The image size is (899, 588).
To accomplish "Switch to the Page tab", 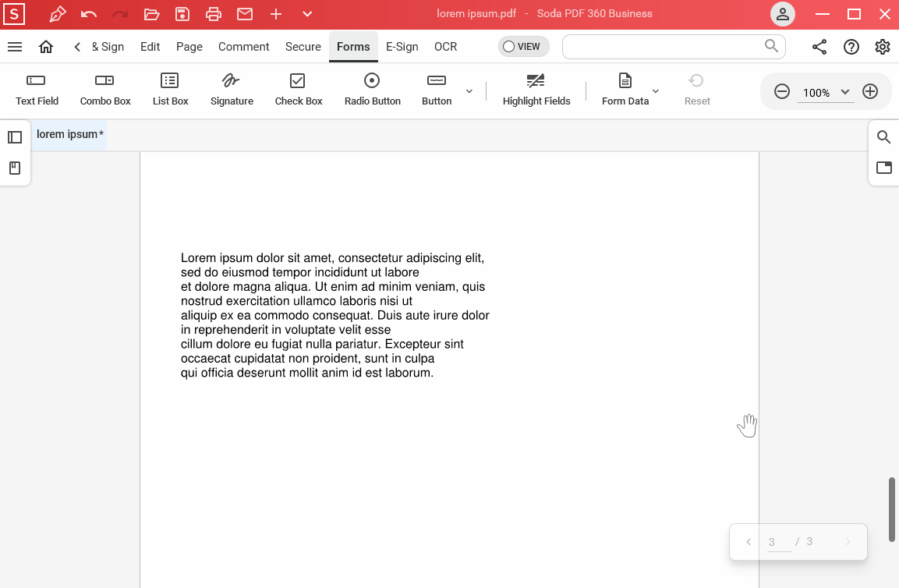I will pos(189,47).
